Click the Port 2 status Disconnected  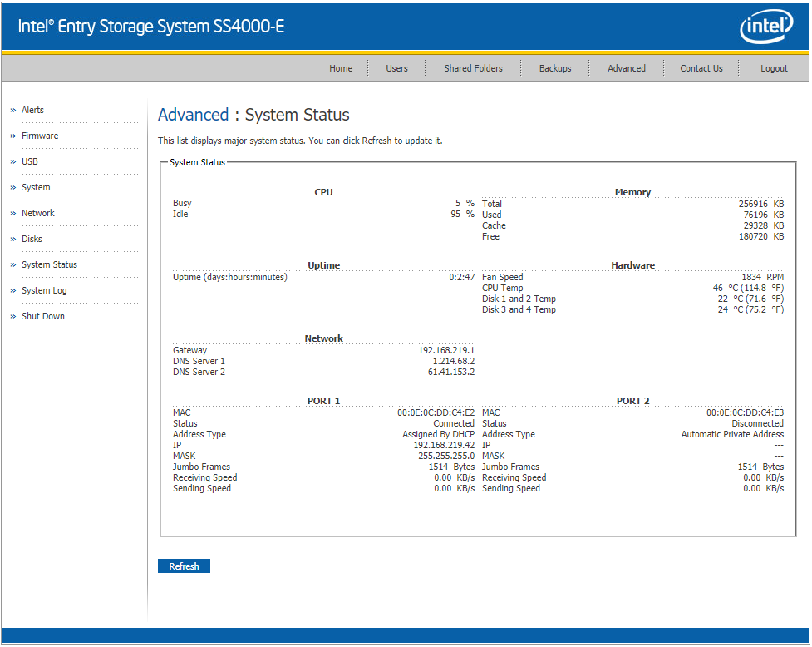pyautogui.click(x=758, y=424)
